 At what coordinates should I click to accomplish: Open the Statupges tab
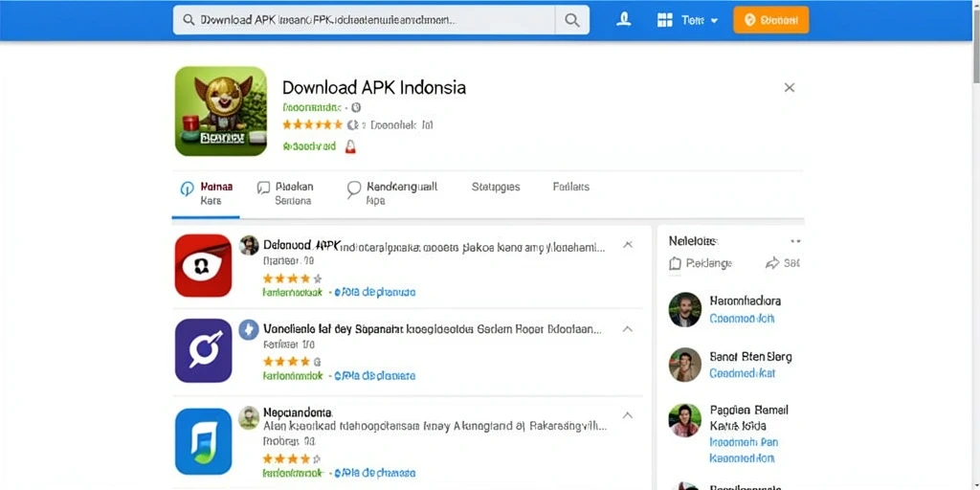(496, 187)
